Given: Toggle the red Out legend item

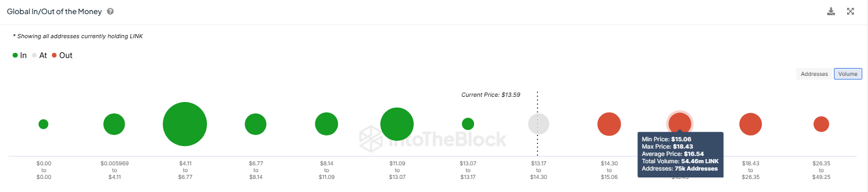Looking at the screenshot, I should coord(62,55).
